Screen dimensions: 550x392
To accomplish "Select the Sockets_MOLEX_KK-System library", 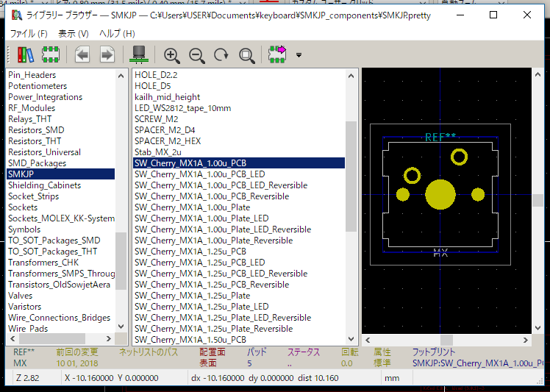I will 61,218.
